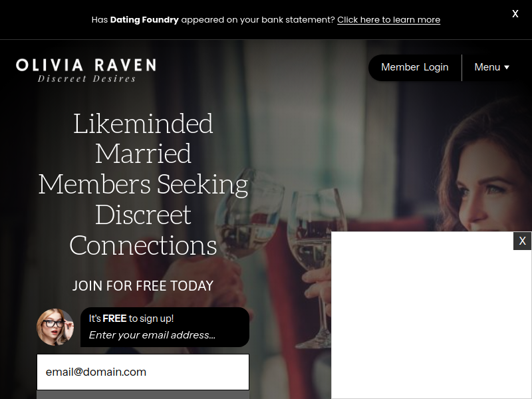Click the Enter your email address prompt

pos(152,335)
